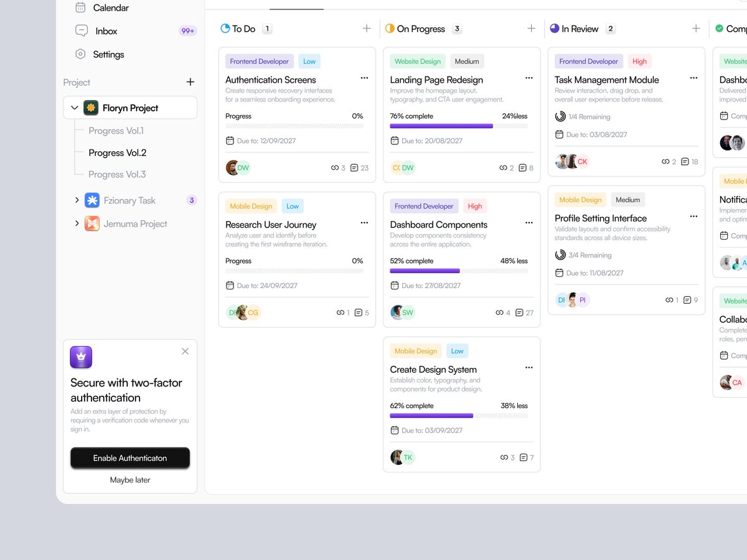Click the calendar icon on Create Design System
Viewport: 747px width, 560px height.
pos(394,430)
